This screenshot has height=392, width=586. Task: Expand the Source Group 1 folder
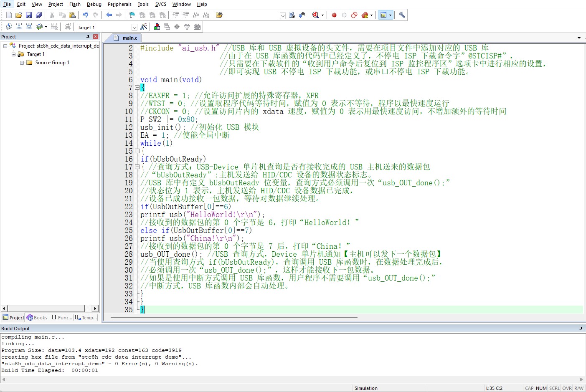pos(22,63)
